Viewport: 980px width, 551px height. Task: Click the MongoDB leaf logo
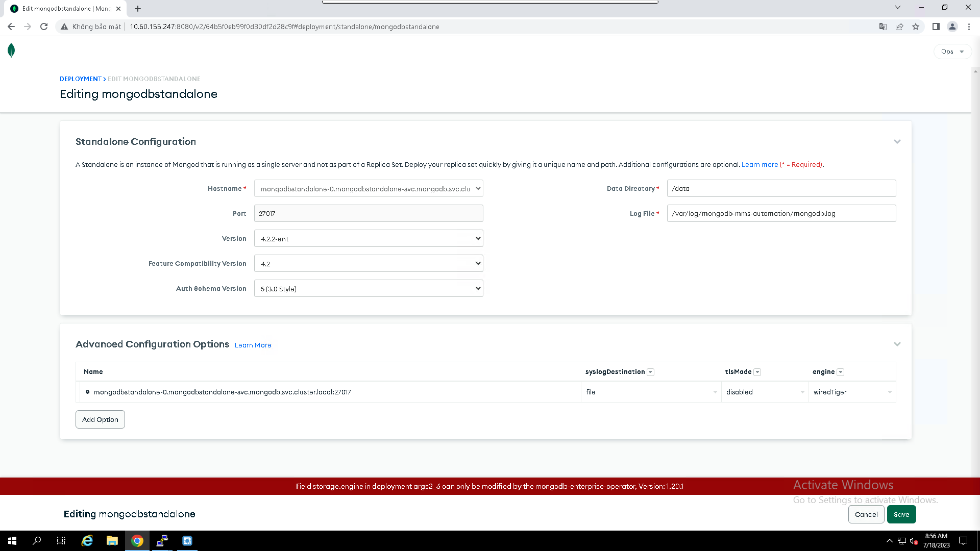click(x=11, y=51)
